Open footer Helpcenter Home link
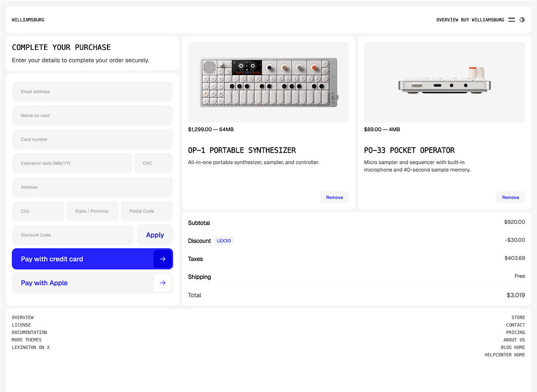Viewport: 537px width, 392px height. [x=504, y=355]
